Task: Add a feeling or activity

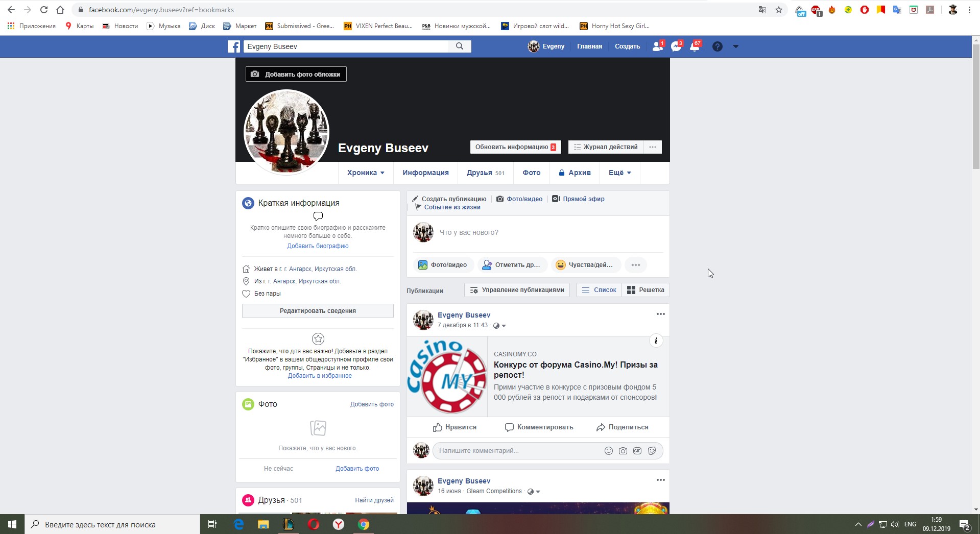Action: point(586,265)
